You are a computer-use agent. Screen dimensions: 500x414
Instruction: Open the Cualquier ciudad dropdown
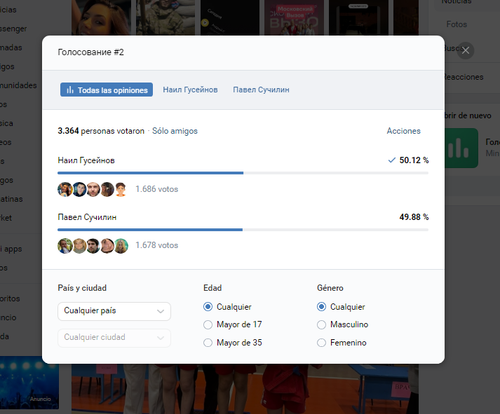coord(114,338)
